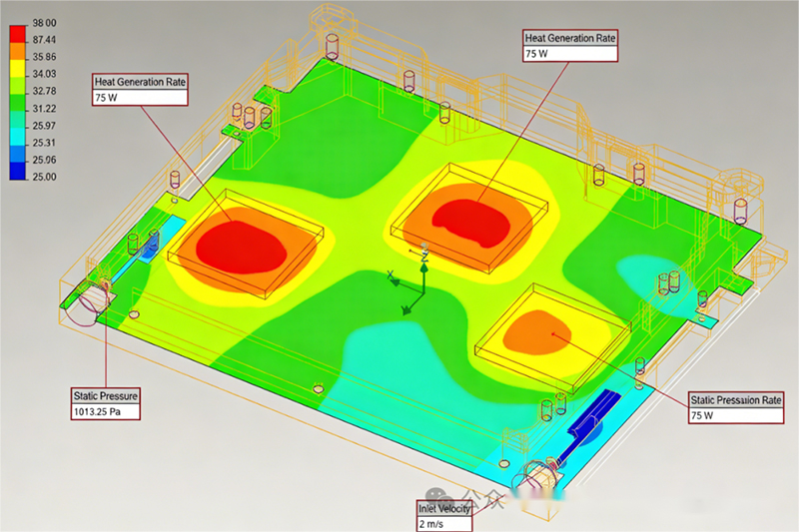Select the heat source block with large red oval
The width and height of the screenshot is (799, 532).
pyautogui.click(x=245, y=244)
